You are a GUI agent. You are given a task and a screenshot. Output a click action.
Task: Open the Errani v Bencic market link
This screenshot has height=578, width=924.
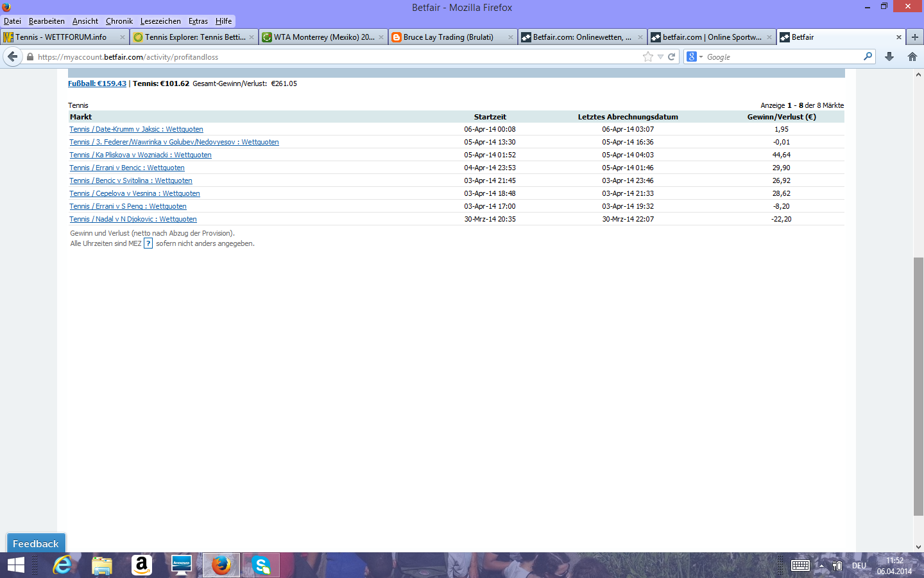point(127,168)
